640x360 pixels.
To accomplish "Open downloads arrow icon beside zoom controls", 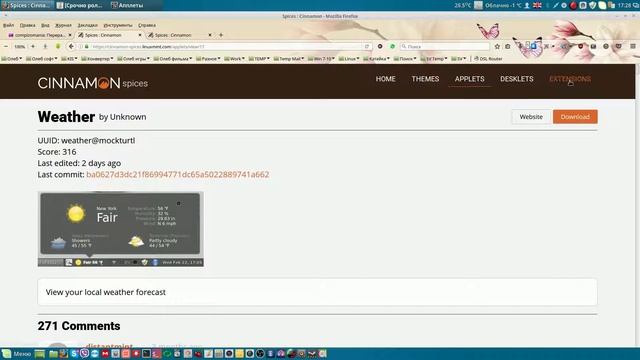I will tap(45, 47).
